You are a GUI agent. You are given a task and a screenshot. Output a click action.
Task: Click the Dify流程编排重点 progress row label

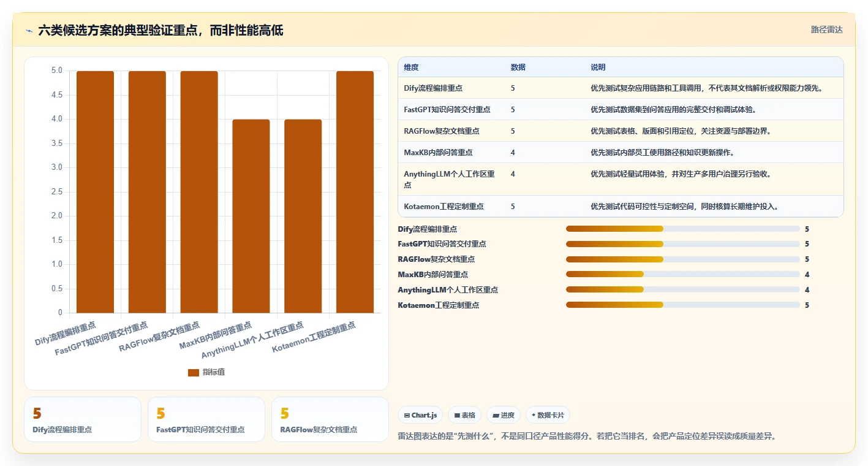point(428,229)
